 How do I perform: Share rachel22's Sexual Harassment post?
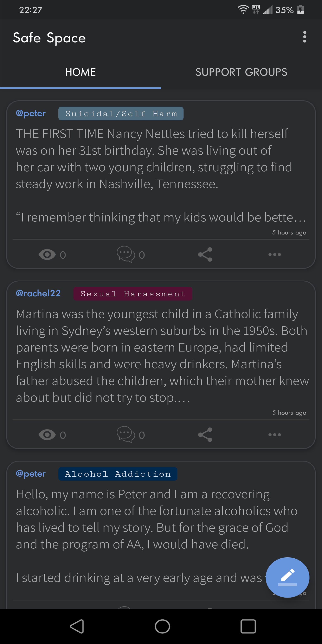click(205, 434)
